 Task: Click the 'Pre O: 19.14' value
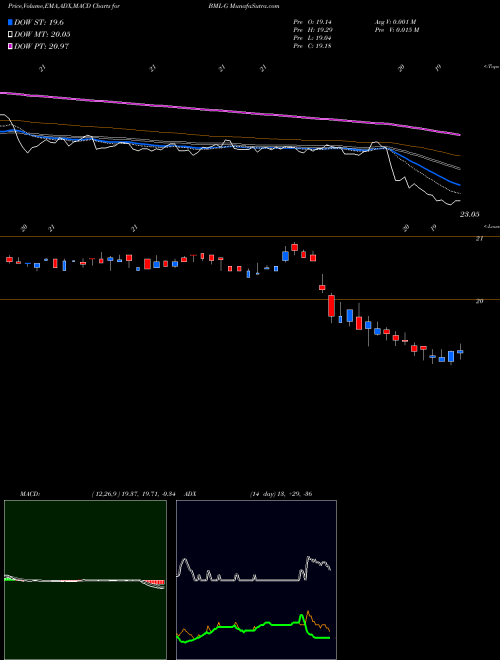tap(313, 22)
